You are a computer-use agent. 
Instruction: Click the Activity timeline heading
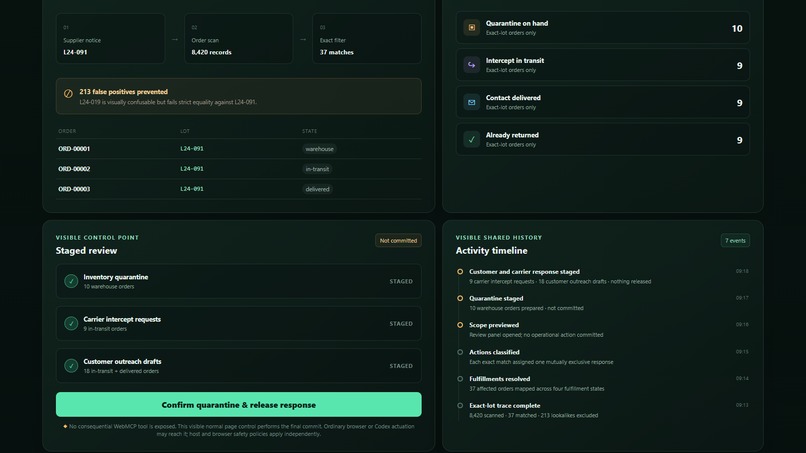coord(491,250)
